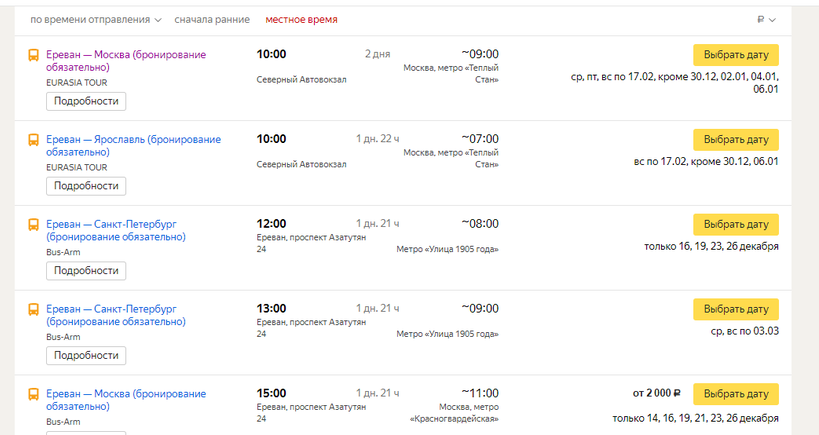Click bus icon beside 13:00 Санкт-Петербург route
This screenshot has height=435, width=819.
click(33, 311)
